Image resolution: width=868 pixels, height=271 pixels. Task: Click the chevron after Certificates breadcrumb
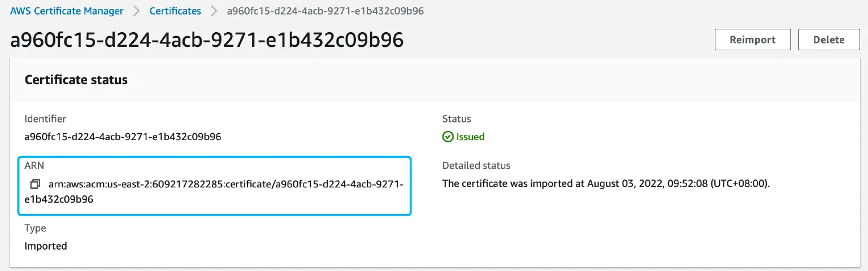pos(214,11)
